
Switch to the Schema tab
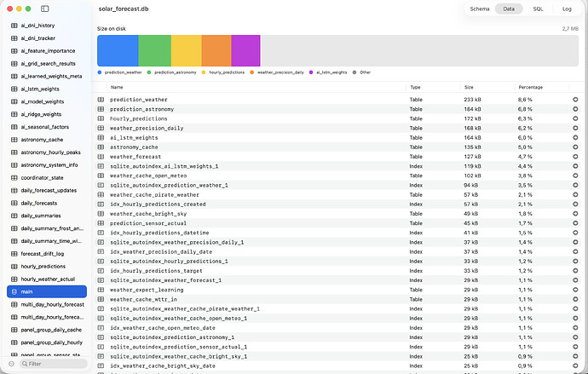pyautogui.click(x=480, y=9)
